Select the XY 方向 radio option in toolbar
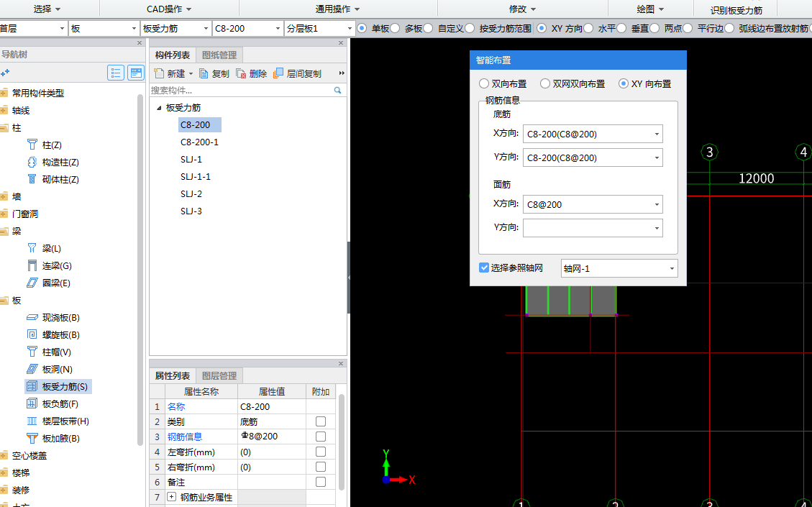The height and width of the screenshot is (507, 812). click(541, 28)
